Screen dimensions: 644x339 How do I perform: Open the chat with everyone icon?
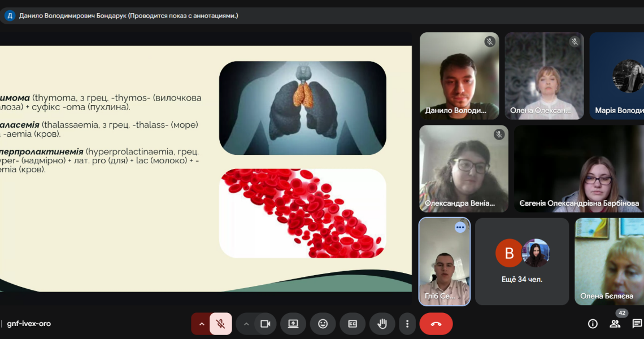(637, 324)
